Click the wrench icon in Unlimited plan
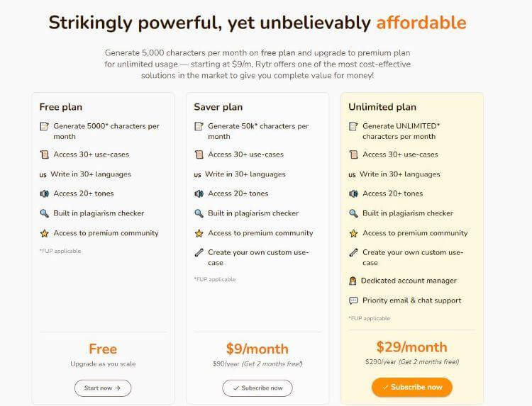The width and height of the screenshot is (532, 406). coord(353,253)
